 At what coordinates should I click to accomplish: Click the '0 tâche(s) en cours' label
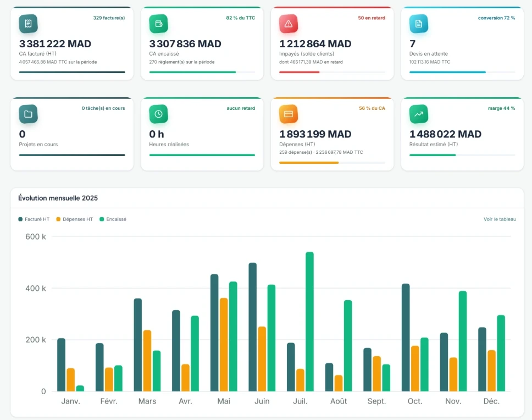point(103,108)
